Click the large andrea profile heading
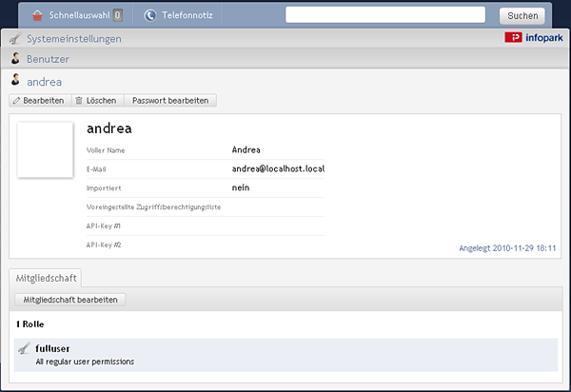The width and height of the screenshot is (571, 392). [x=109, y=128]
